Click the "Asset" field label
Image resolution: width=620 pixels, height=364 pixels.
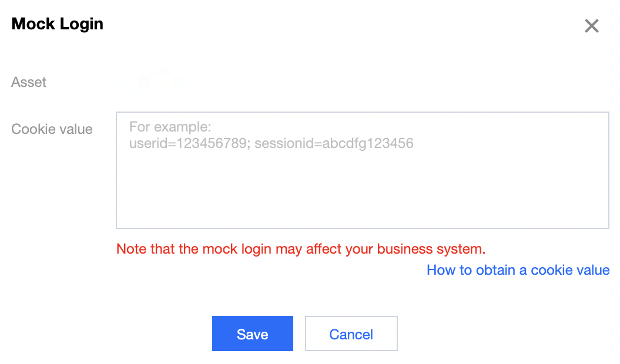tap(29, 82)
